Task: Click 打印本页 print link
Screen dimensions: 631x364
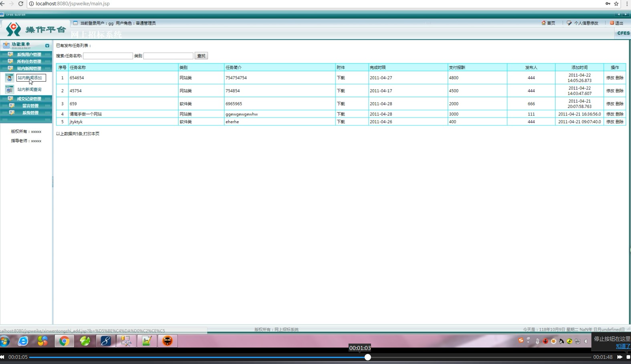Action: (91, 134)
